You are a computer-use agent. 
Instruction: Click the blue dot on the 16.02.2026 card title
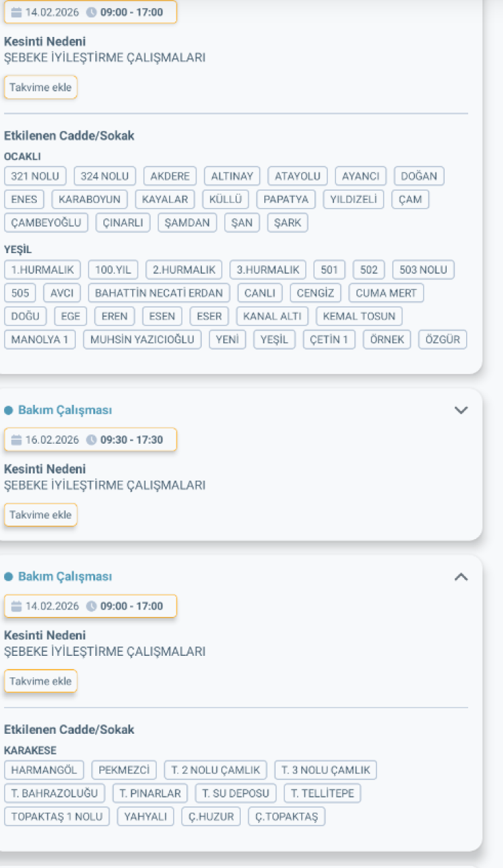coord(9,410)
